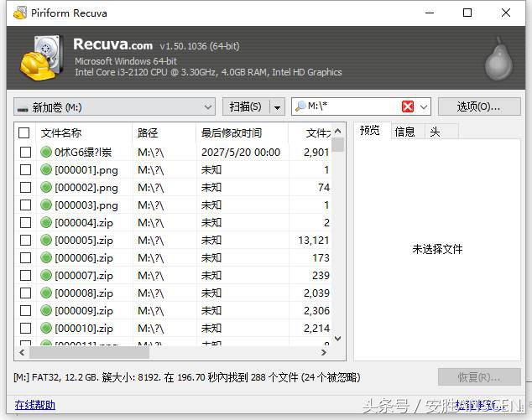Screen dimensions: 532x420
Task: Open the 在线帮助 link
Action: (x=35, y=405)
